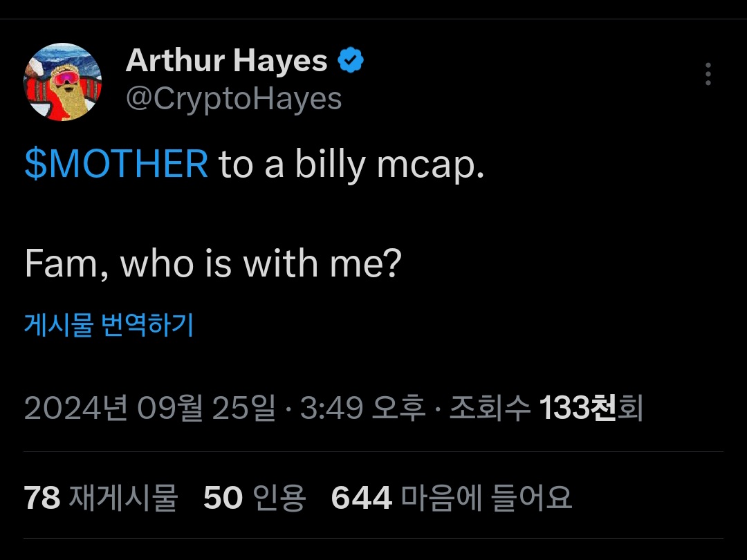747x560 pixels.
Task: Open the post options three-dot menu
Action: coord(708,75)
